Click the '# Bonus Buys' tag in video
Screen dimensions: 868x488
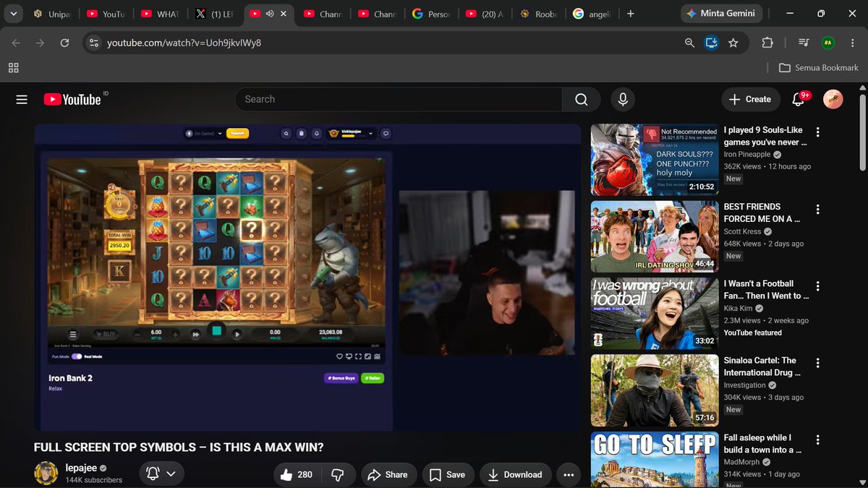[x=341, y=378]
